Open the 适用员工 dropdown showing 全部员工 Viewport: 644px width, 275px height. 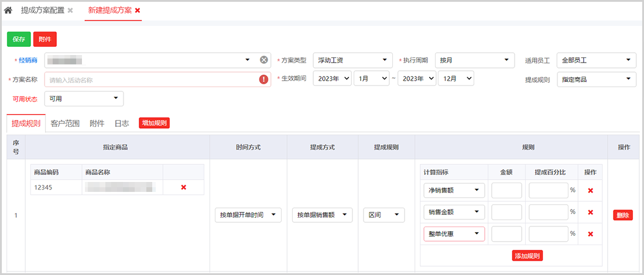point(596,60)
